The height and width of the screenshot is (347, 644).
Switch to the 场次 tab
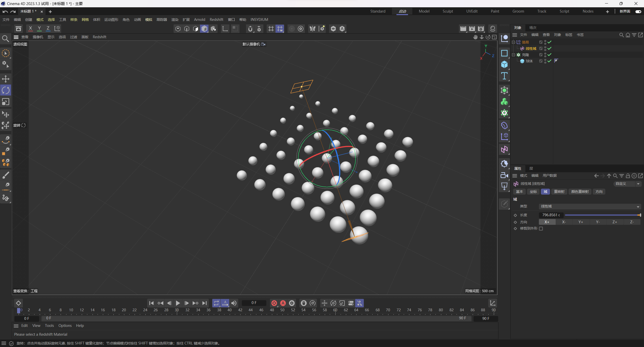coord(533,28)
